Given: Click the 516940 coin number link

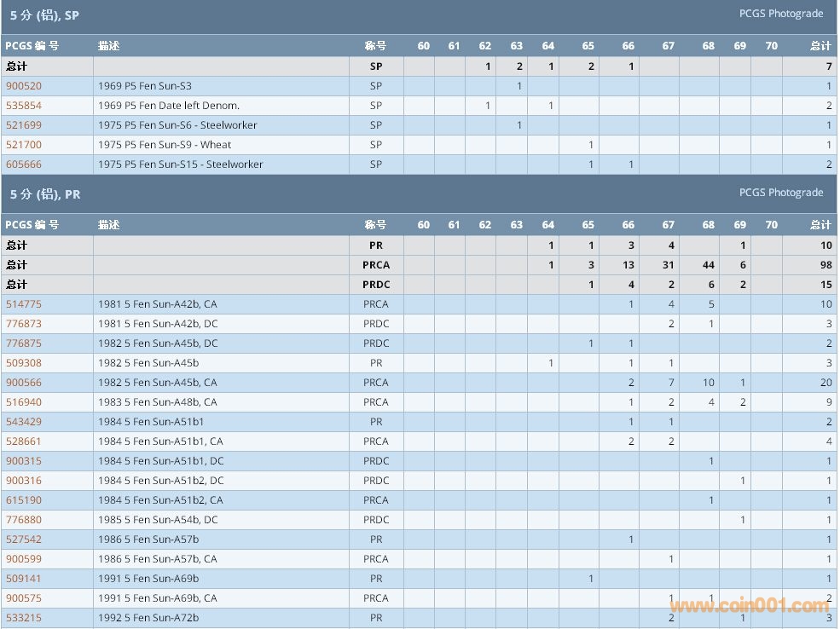Looking at the screenshot, I should (x=24, y=402).
